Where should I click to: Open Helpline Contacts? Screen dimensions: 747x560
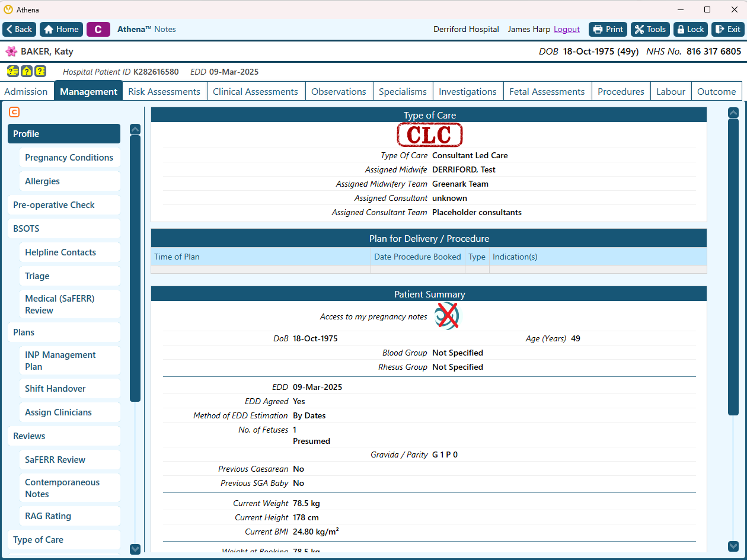pos(69,252)
